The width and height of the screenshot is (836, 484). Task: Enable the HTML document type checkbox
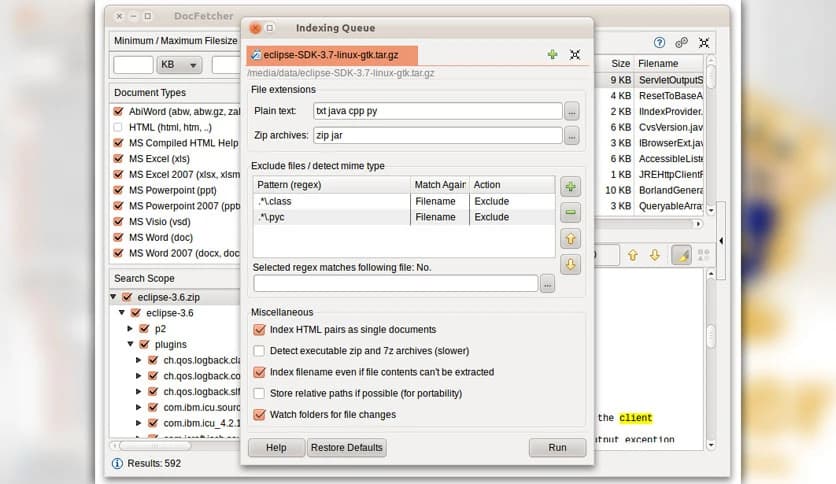[x=118, y=127]
